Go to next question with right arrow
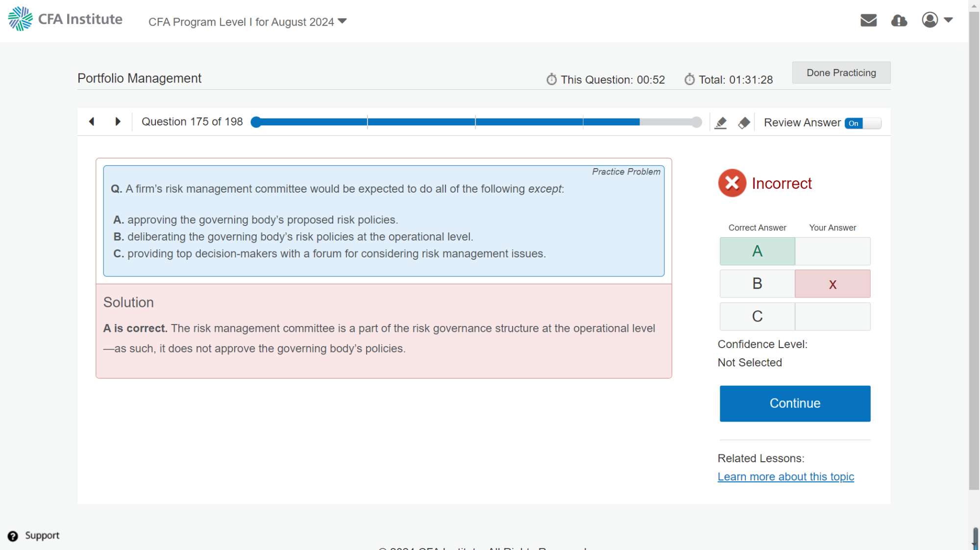This screenshot has height=550, width=980. (x=118, y=122)
